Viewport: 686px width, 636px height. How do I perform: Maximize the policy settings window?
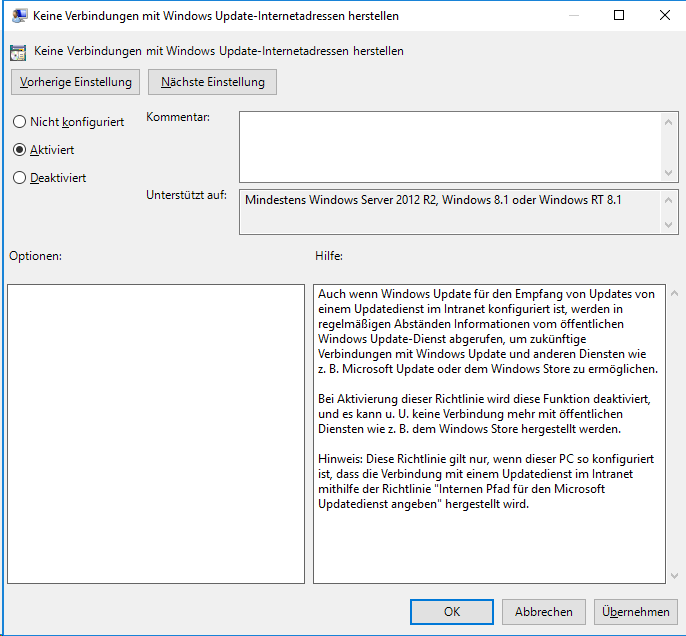pyautogui.click(x=619, y=16)
